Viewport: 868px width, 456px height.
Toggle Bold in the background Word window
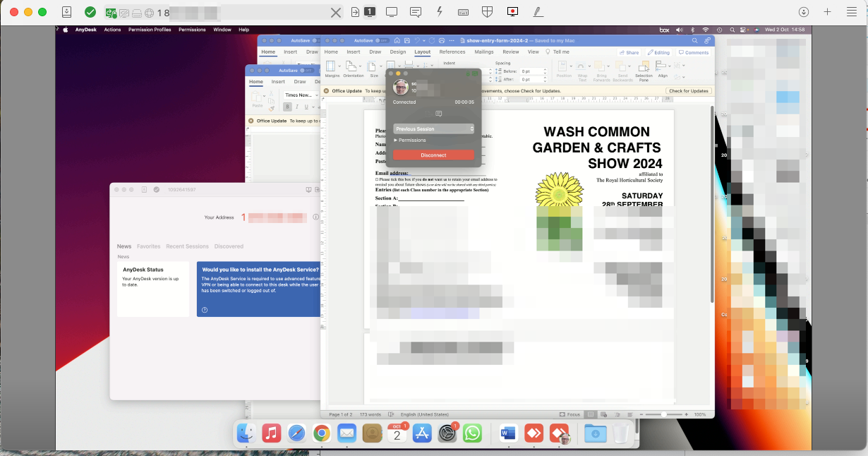[x=288, y=107]
